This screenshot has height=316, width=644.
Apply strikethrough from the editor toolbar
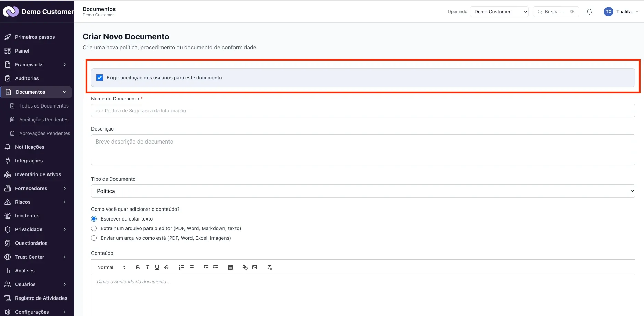click(x=167, y=267)
